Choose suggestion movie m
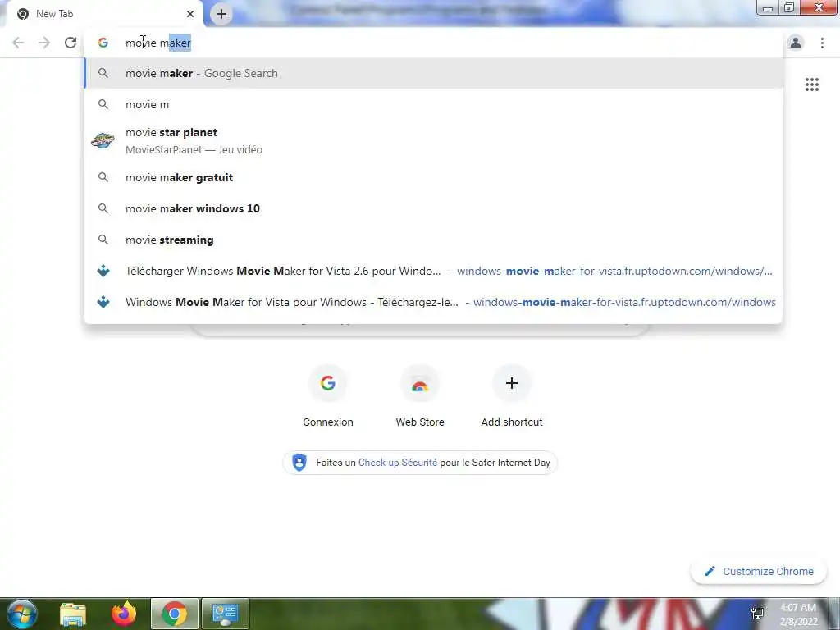Image resolution: width=840 pixels, height=630 pixels. 433,104
